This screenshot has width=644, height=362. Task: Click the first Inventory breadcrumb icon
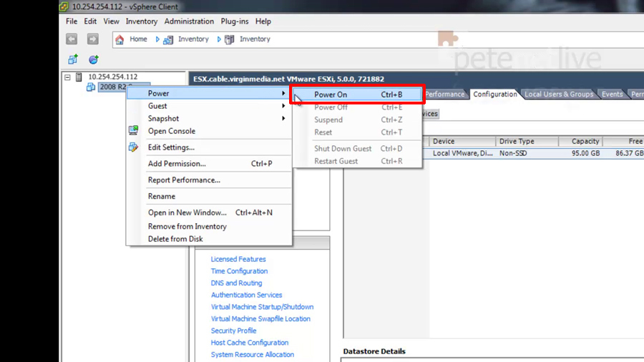tap(168, 39)
